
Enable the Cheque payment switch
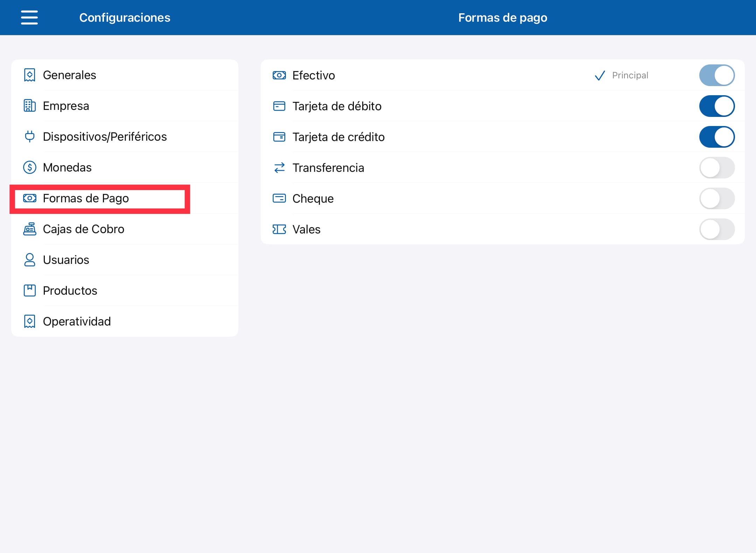point(717,198)
